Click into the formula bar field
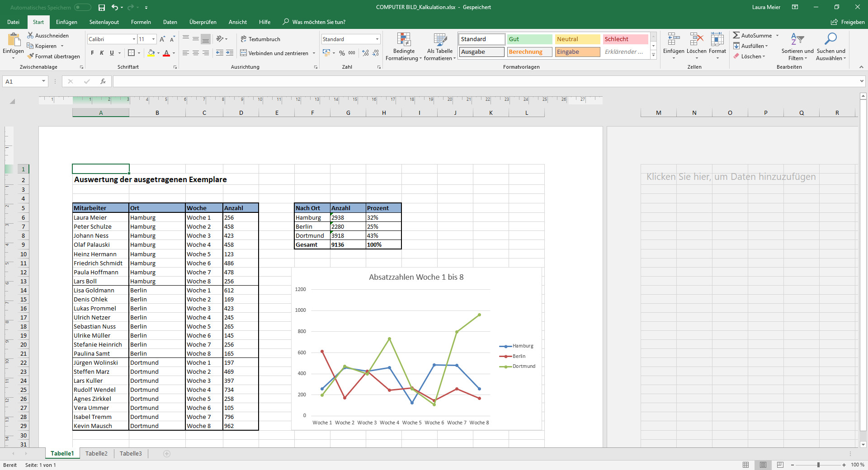 [x=484, y=81]
